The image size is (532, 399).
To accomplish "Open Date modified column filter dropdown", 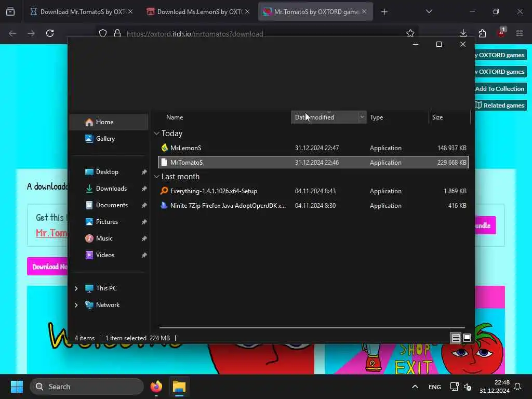I will click(x=362, y=117).
